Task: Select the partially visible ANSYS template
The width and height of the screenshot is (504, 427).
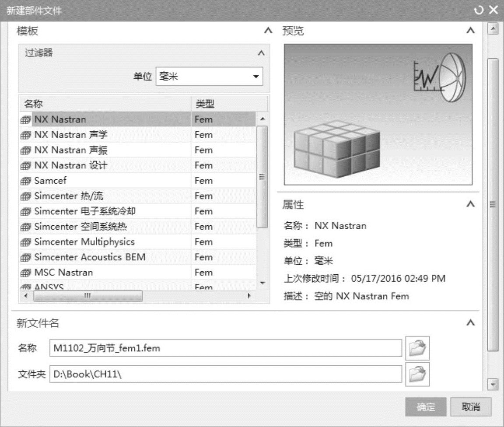Action: (x=137, y=286)
